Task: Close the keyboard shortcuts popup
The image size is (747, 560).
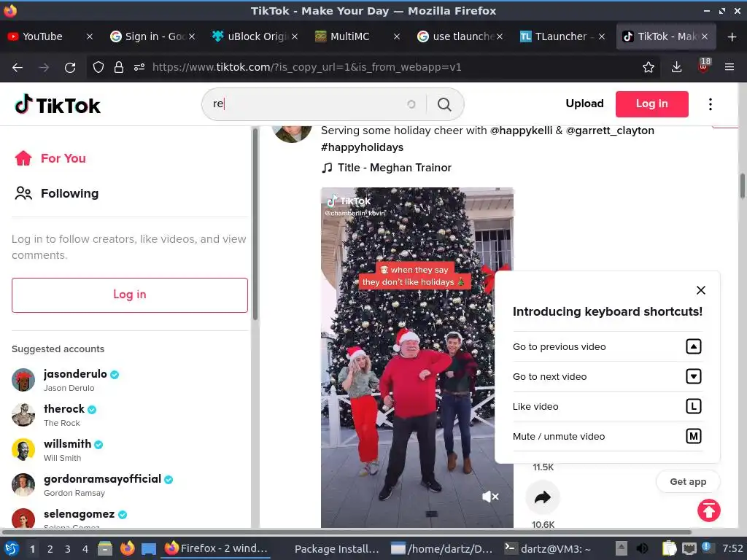Action: (701, 290)
